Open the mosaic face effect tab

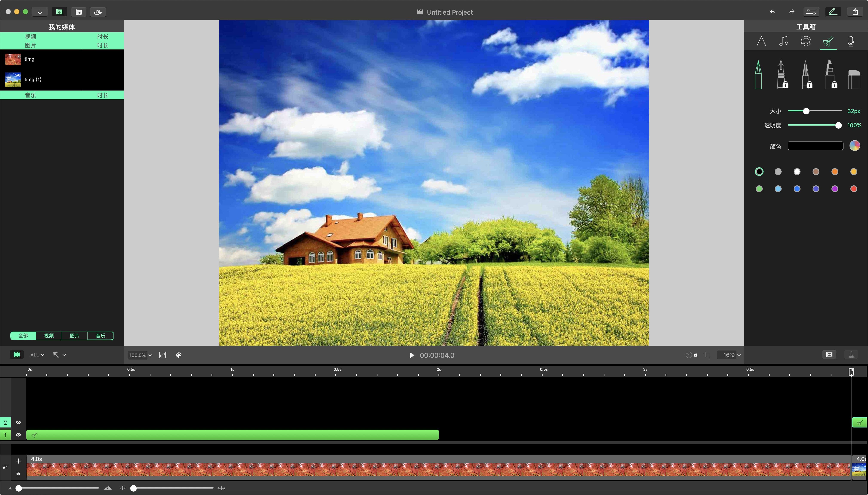[x=806, y=41]
